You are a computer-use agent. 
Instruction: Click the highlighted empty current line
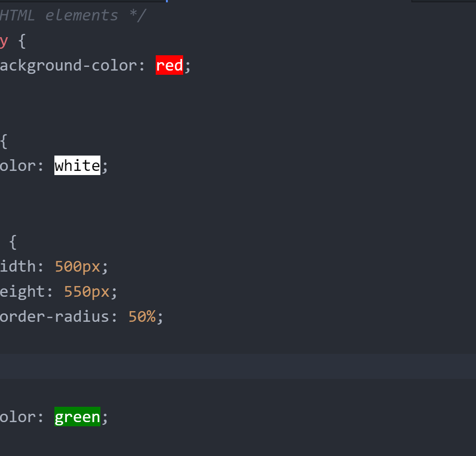pyautogui.click(x=232, y=366)
